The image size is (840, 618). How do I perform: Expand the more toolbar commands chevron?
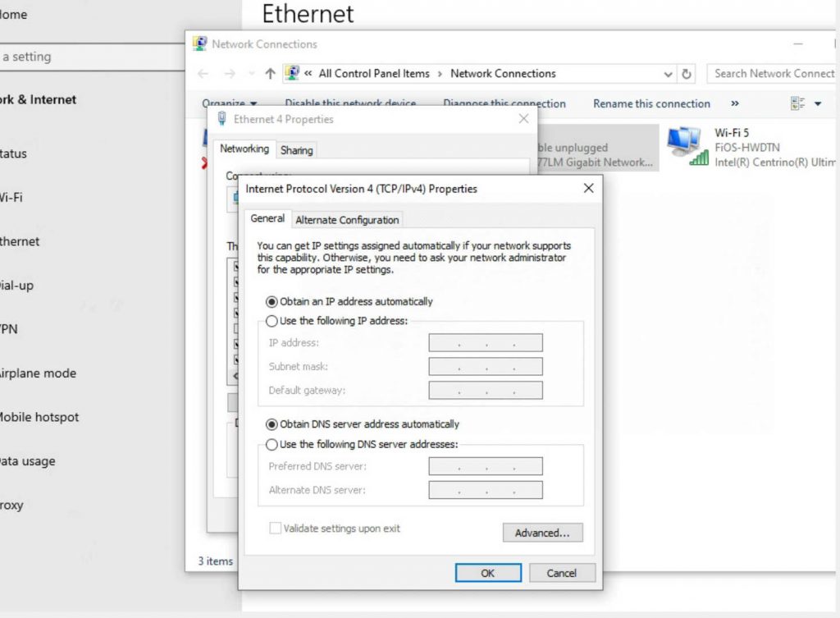tap(735, 103)
